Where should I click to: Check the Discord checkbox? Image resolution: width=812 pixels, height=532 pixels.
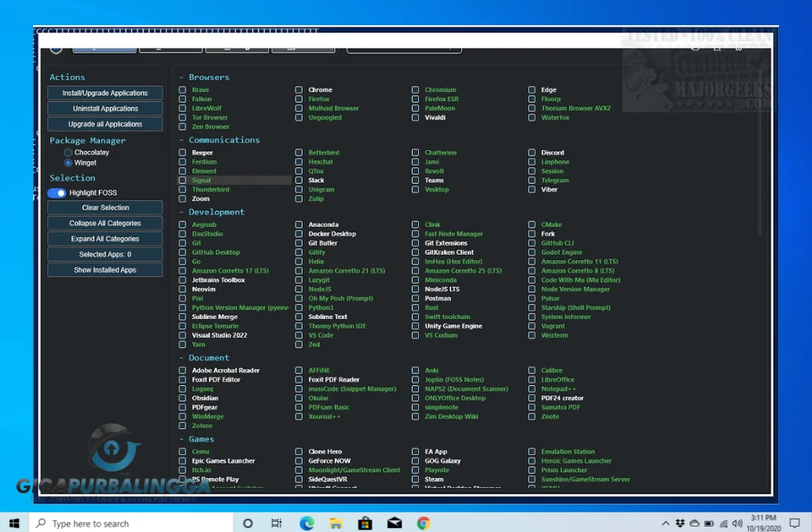[x=532, y=152]
